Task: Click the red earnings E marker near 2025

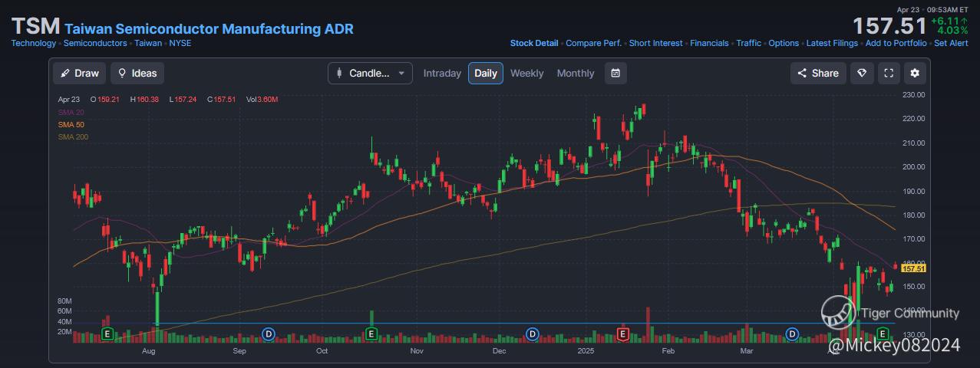Action: 622,333
